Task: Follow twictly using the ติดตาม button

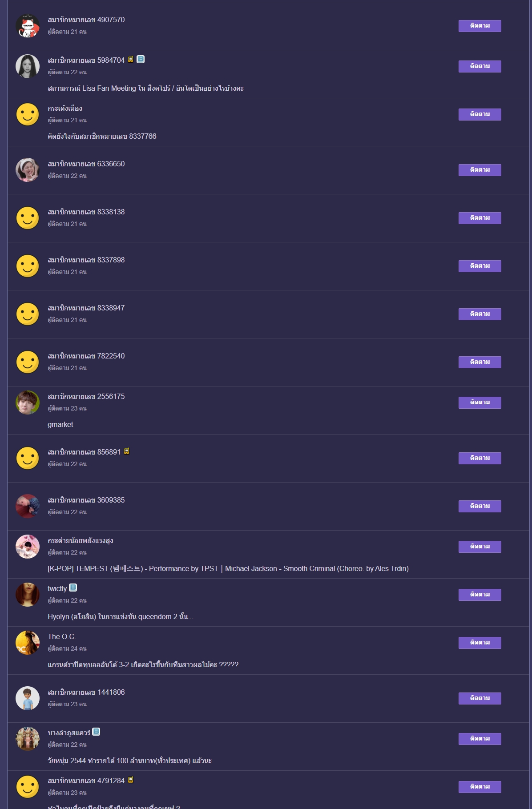Action: tap(480, 595)
